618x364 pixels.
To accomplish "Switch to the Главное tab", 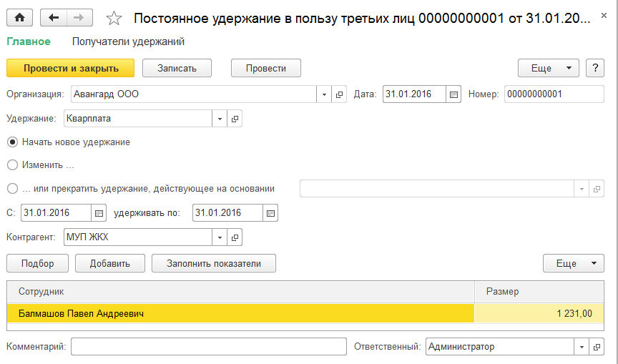I will point(29,41).
